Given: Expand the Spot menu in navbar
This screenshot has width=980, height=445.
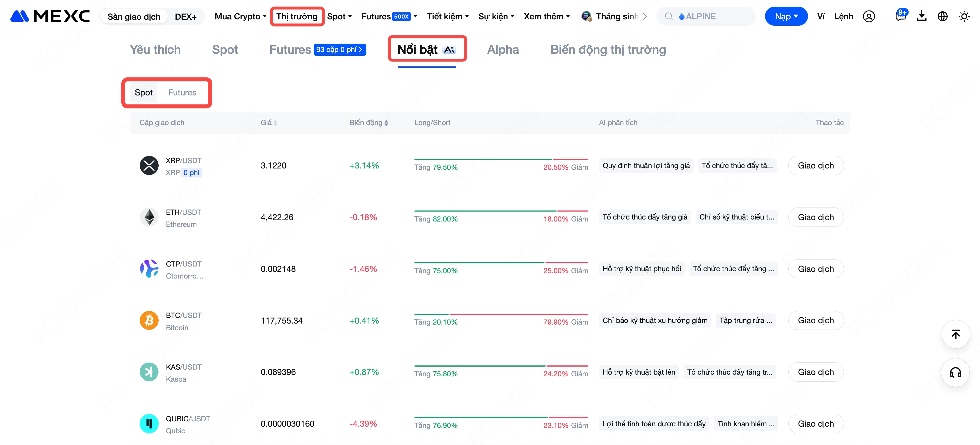Looking at the screenshot, I should click(339, 16).
